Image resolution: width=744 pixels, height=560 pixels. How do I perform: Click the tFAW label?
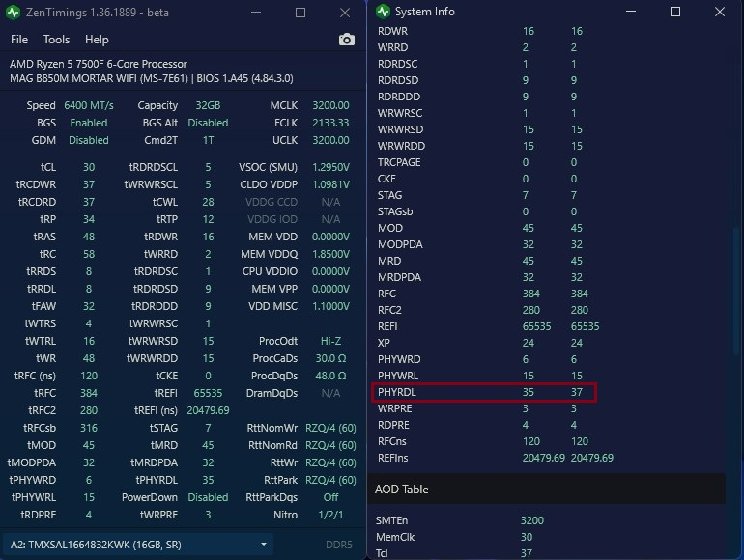coord(43,306)
